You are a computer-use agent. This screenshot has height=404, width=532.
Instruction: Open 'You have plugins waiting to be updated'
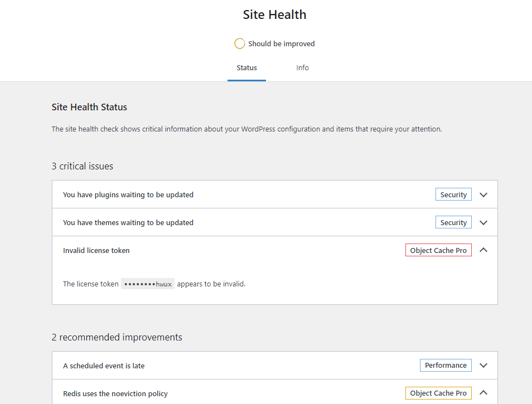pyautogui.click(x=128, y=195)
